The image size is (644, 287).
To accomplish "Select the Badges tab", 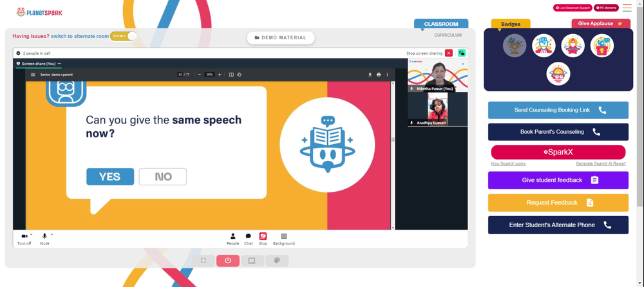I will click(511, 24).
